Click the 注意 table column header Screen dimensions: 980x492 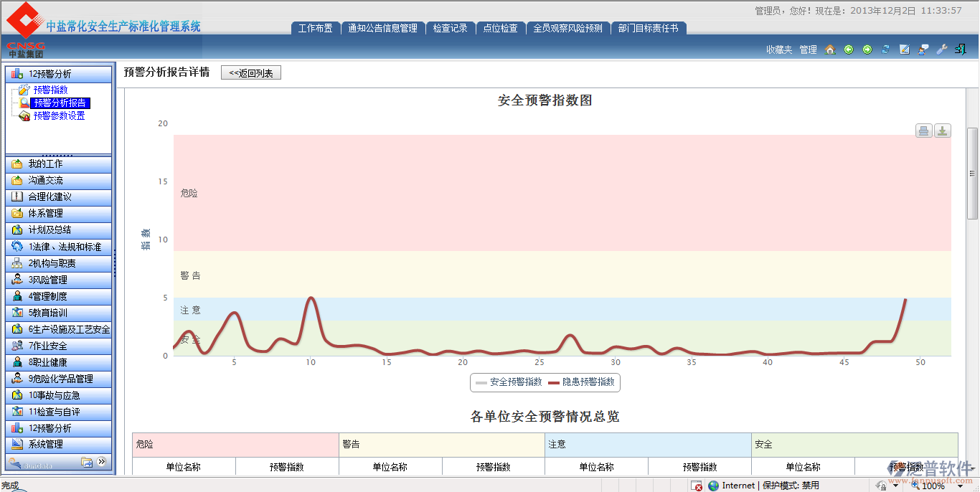pyautogui.click(x=649, y=445)
